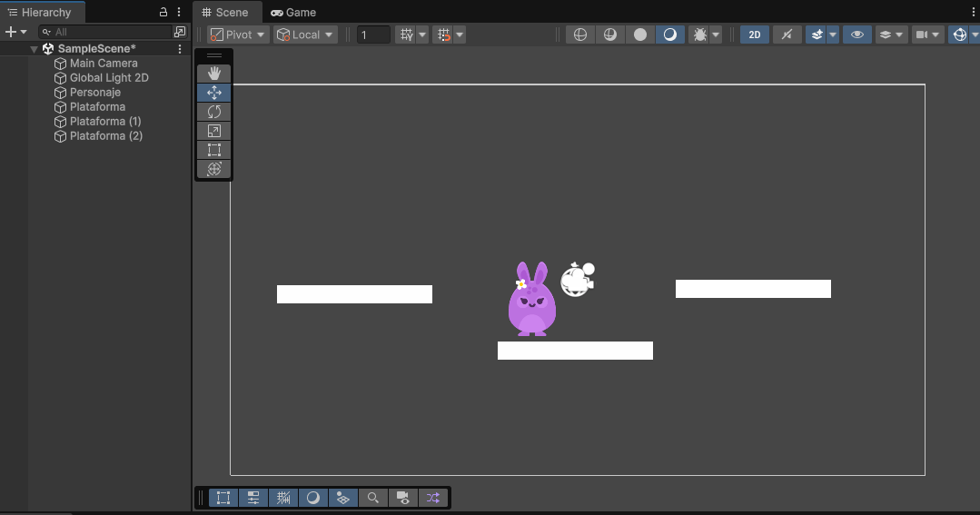Collapse the SampleScene tree node
Image resolution: width=980 pixels, height=515 pixels.
click(35, 49)
